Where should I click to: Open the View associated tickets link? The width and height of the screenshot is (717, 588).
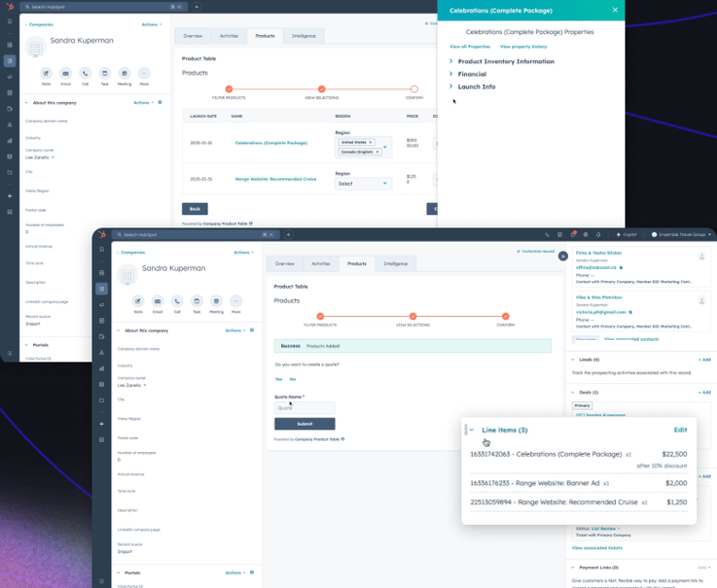tap(597, 547)
